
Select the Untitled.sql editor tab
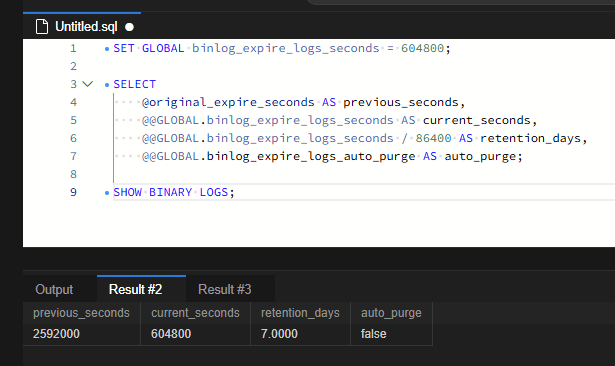point(82,26)
